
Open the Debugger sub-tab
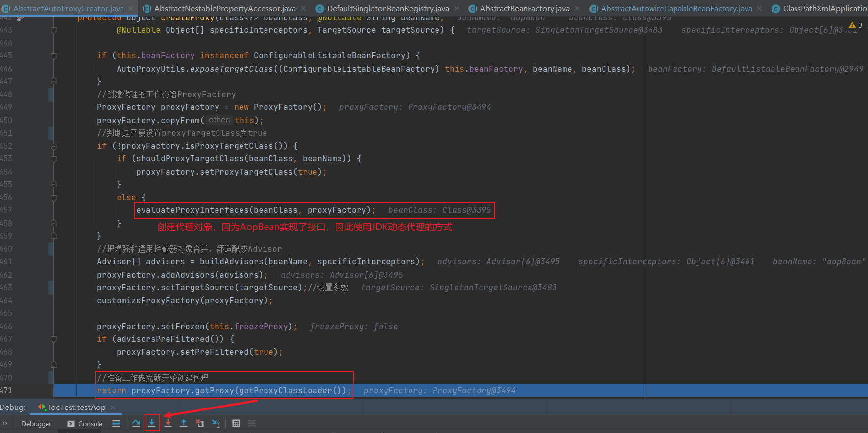click(36, 424)
